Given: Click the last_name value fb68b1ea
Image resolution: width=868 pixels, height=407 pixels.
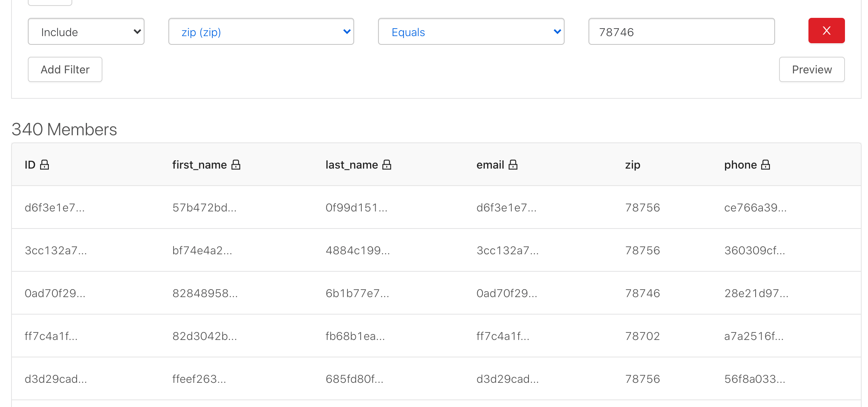Looking at the screenshot, I should tap(355, 336).
